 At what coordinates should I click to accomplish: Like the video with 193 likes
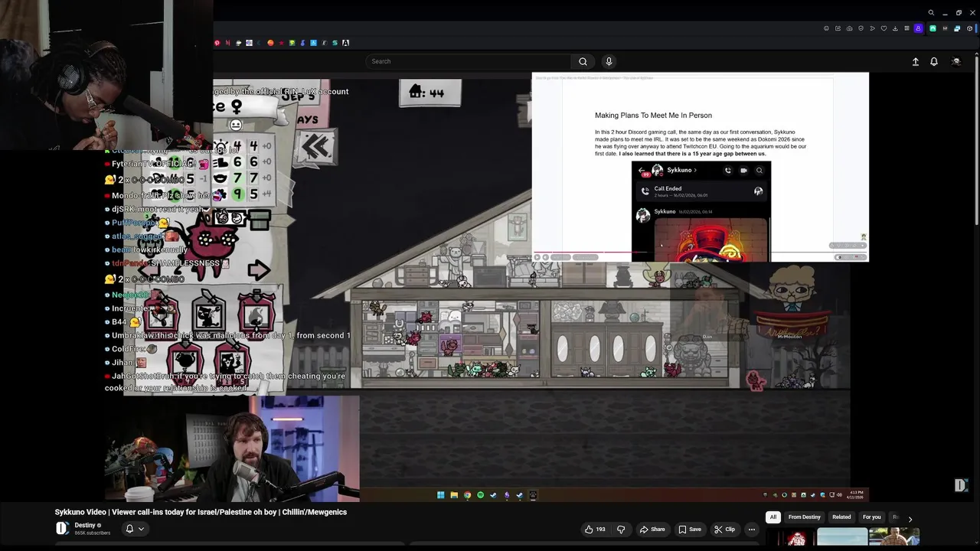tap(595, 529)
